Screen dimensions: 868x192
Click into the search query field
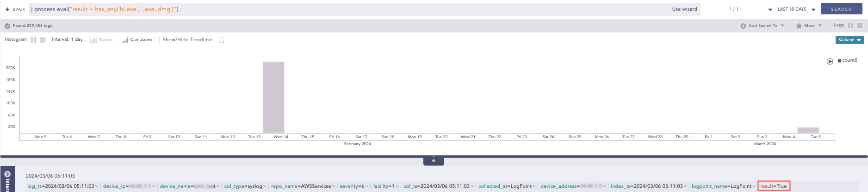click(x=347, y=9)
